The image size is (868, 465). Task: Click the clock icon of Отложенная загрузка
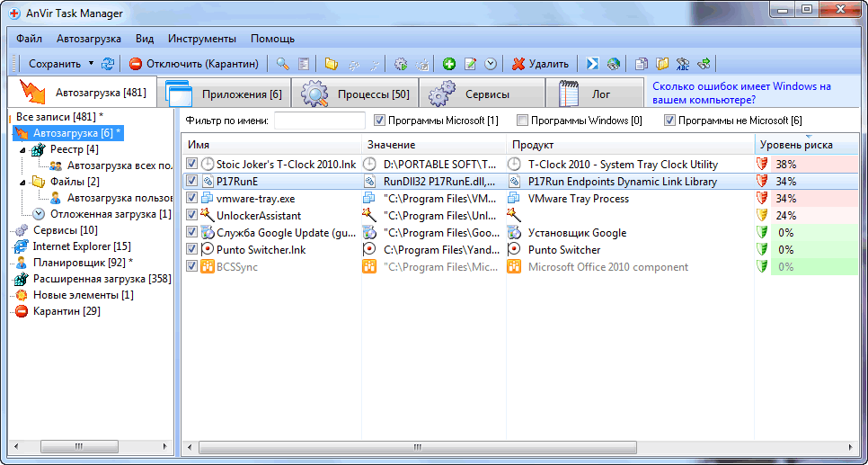click(x=39, y=214)
